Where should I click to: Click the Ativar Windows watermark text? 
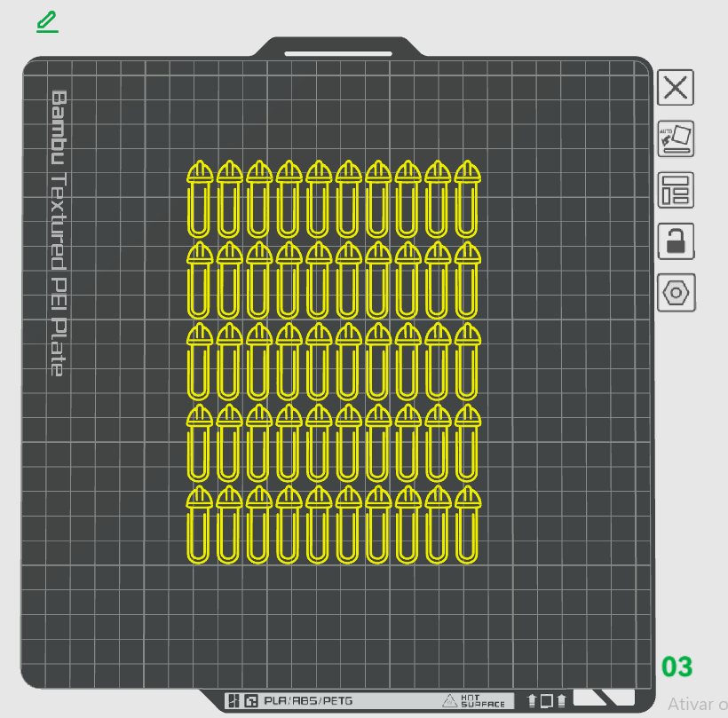point(697,704)
